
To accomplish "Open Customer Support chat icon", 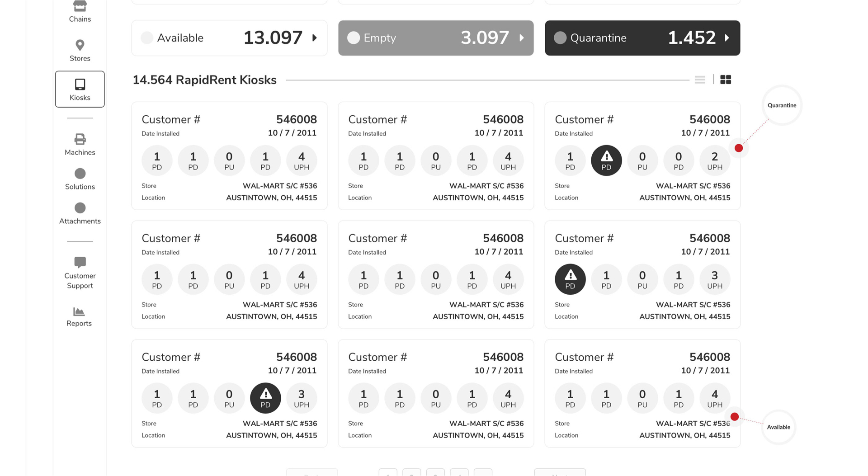I will point(80,262).
